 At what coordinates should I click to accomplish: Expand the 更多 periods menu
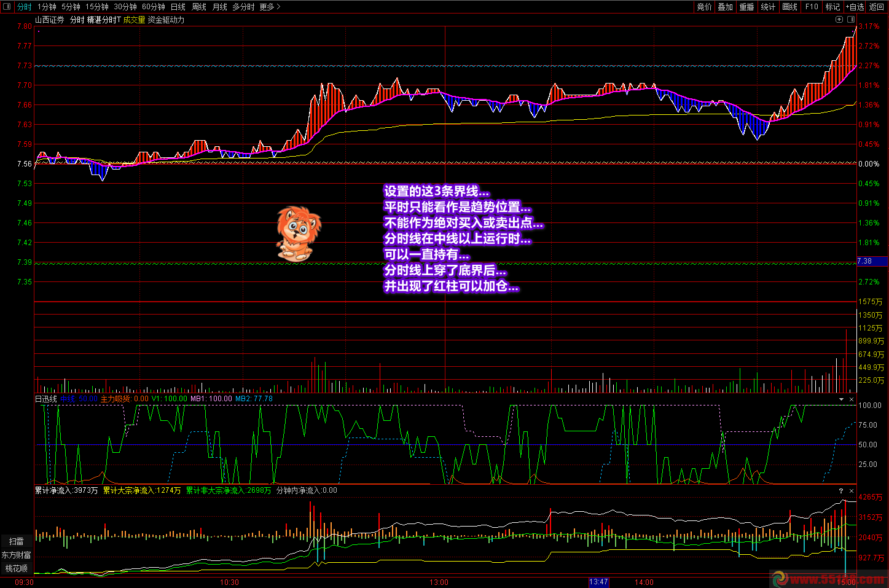click(270, 7)
